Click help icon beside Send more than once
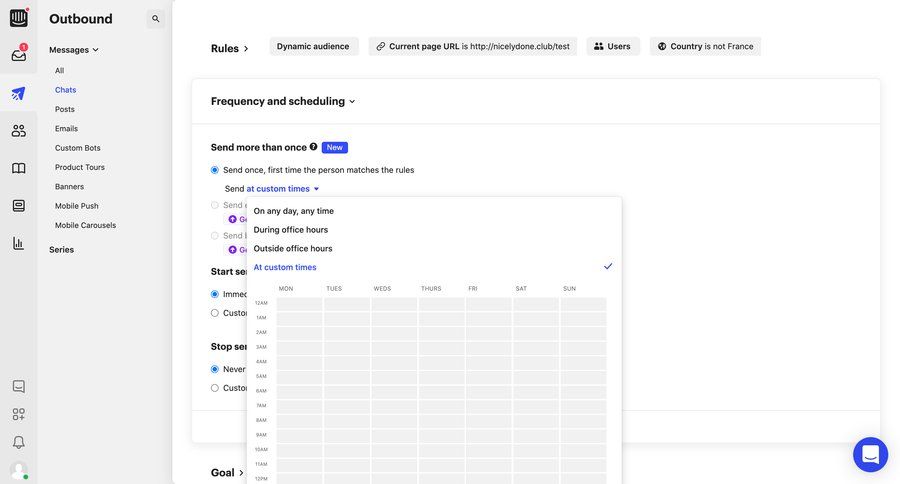900x484 pixels. (314, 147)
